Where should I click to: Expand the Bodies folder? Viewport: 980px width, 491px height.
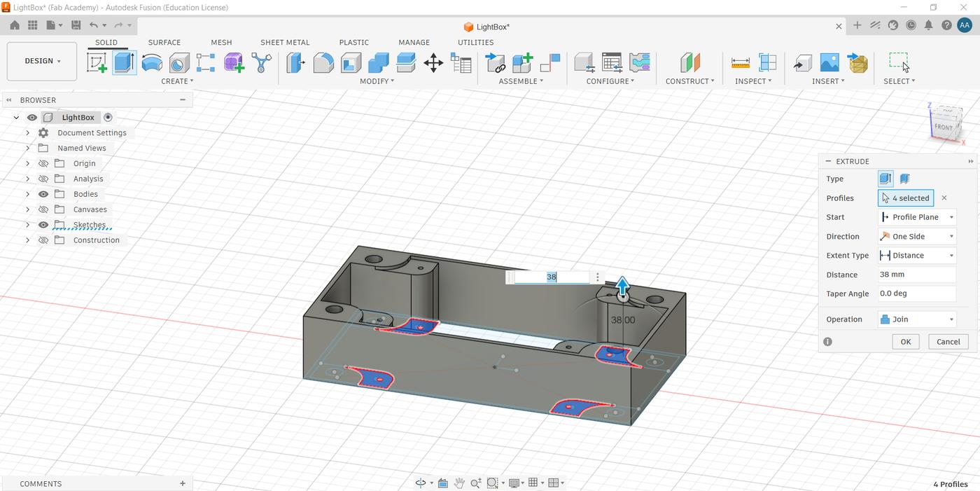coord(27,194)
